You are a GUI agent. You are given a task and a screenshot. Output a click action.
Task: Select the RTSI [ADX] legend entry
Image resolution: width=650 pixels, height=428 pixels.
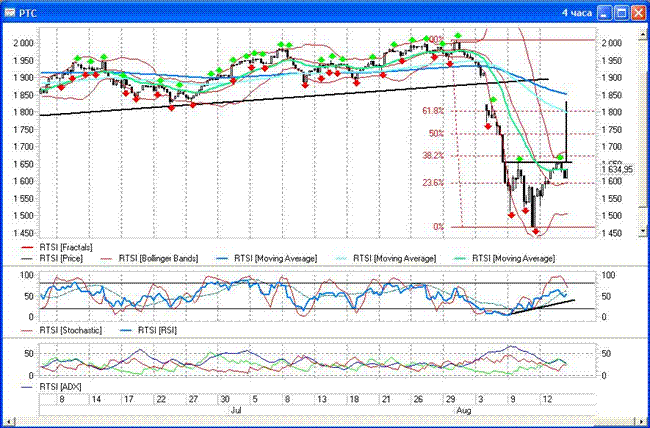pyautogui.click(x=51, y=387)
